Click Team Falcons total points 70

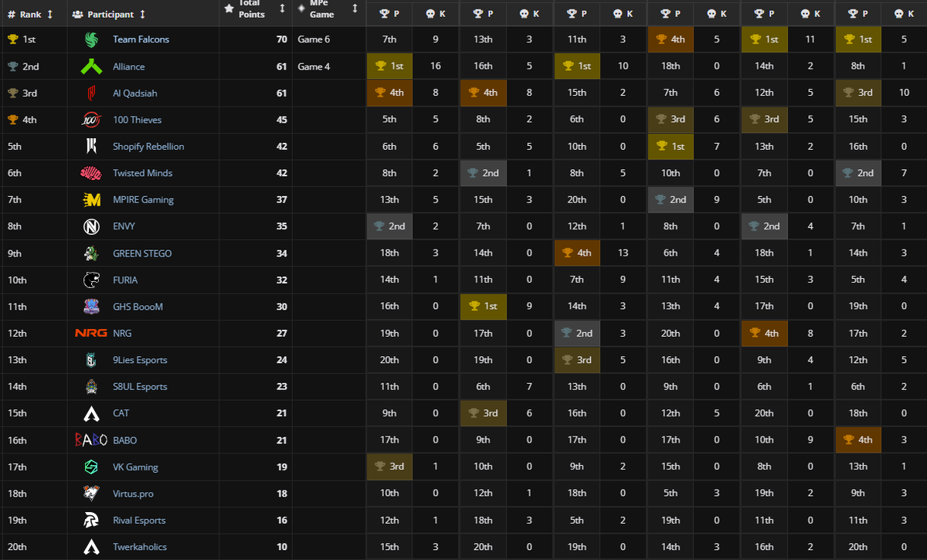pos(281,39)
